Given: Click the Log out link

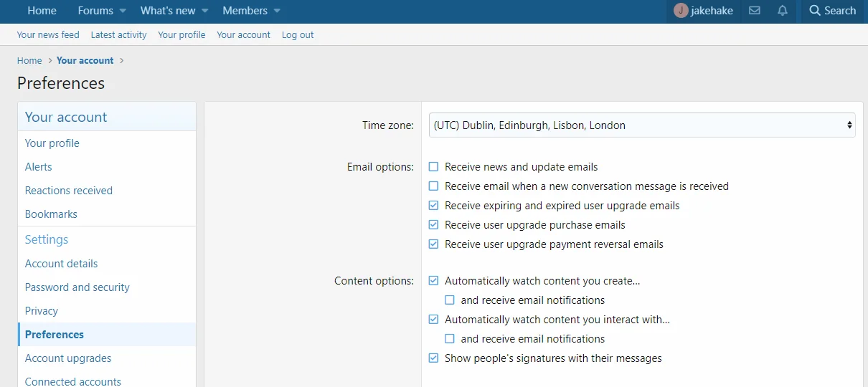Looking at the screenshot, I should point(298,34).
